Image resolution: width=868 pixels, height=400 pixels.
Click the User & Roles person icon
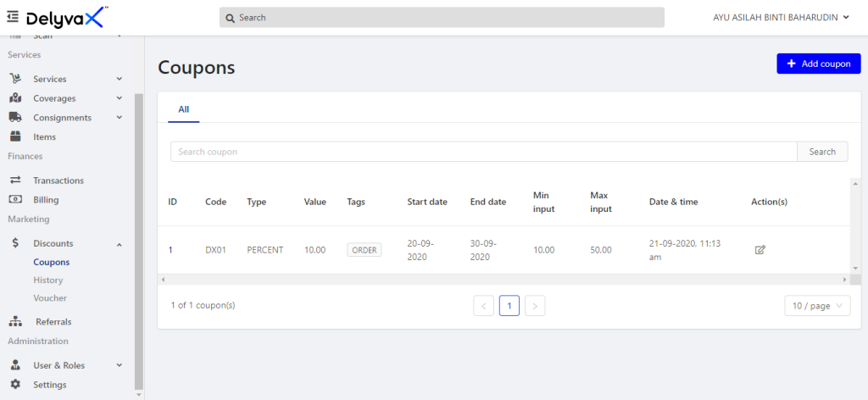point(15,365)
